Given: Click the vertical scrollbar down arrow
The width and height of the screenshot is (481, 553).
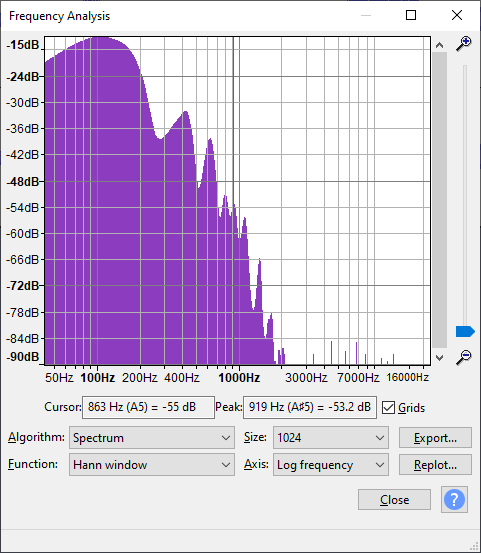Looking at the screenshot, I should point(439,358).
